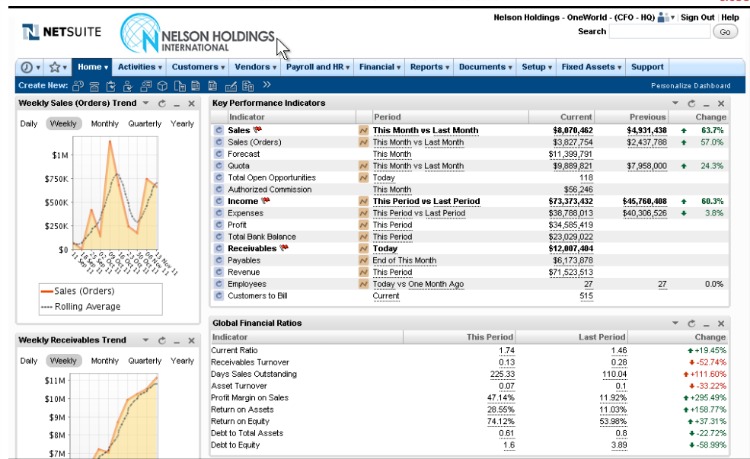Viewport: 750px width, 459px height.
Task: Minimize the Key Performance Indicators portlet
Action: click(706, 104)
